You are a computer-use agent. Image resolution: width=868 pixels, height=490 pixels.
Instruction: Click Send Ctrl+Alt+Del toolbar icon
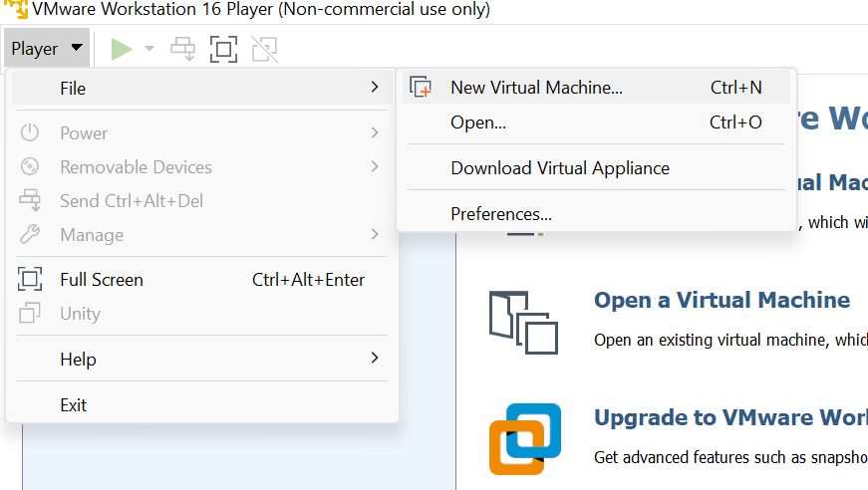[182, 49]
